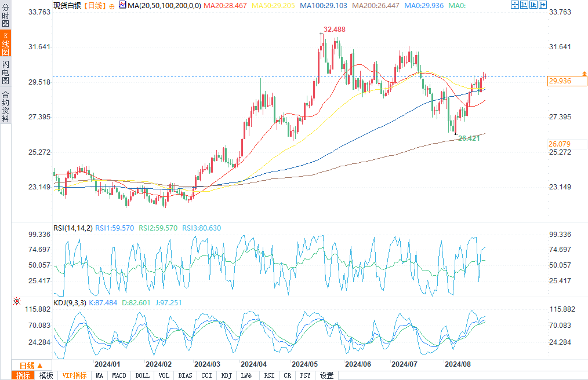Click the MA indicator chart icon
Image resolution: width=588 pixels, height=380 pixels.
point(122,5)
